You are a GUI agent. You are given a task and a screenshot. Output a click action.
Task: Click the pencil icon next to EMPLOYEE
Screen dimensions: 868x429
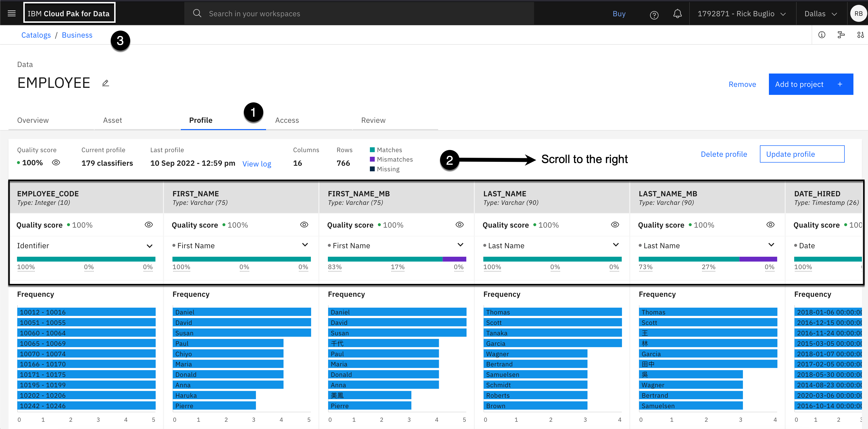pos(105,83)
